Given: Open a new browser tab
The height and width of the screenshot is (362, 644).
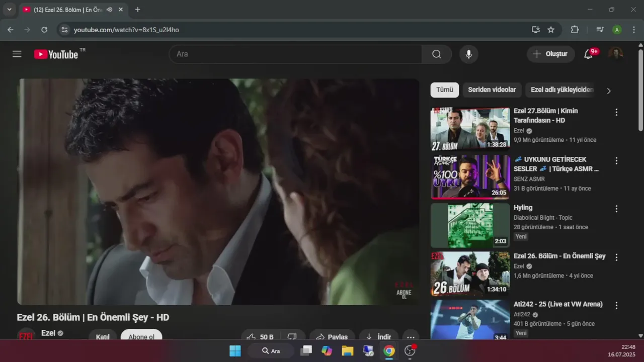Looking at the screenshot, I should [138, 10].
